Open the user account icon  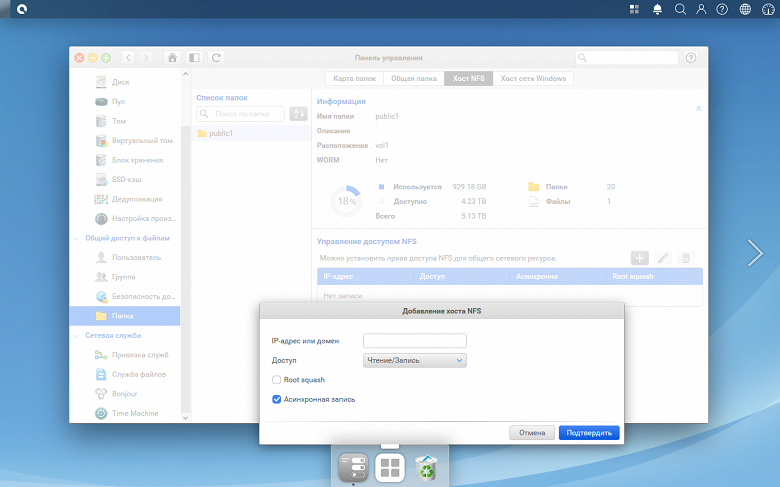[x=701, y=9]
